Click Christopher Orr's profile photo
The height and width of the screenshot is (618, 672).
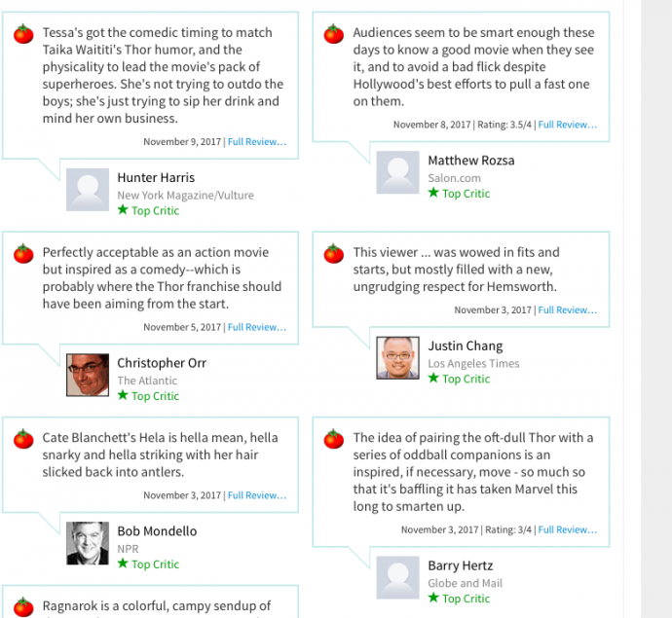(x=88, y=375)
